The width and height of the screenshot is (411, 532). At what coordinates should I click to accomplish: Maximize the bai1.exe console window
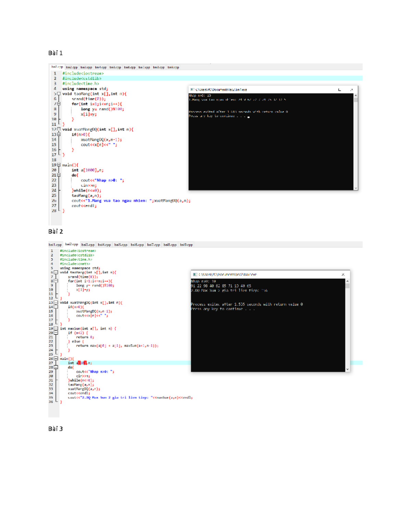339,90
